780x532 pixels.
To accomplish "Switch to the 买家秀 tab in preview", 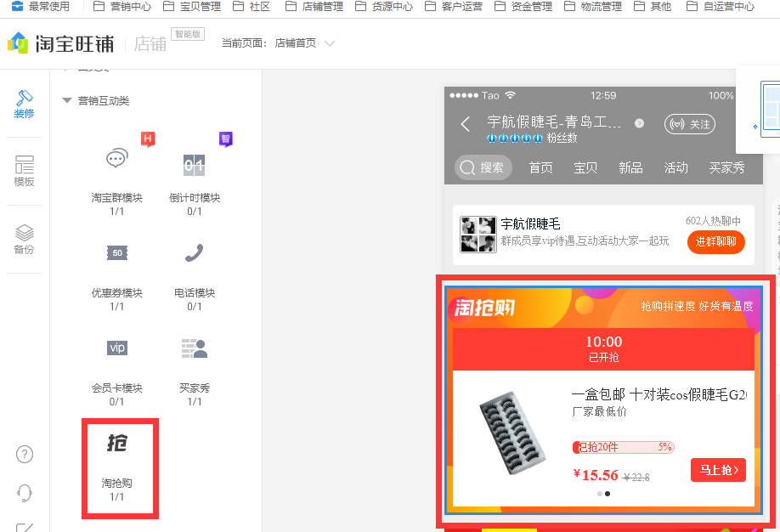I will pos(726,167).
